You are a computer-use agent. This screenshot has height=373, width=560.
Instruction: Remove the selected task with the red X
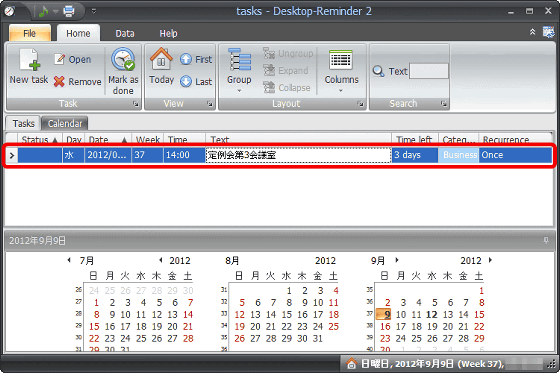tap(59, 82)
